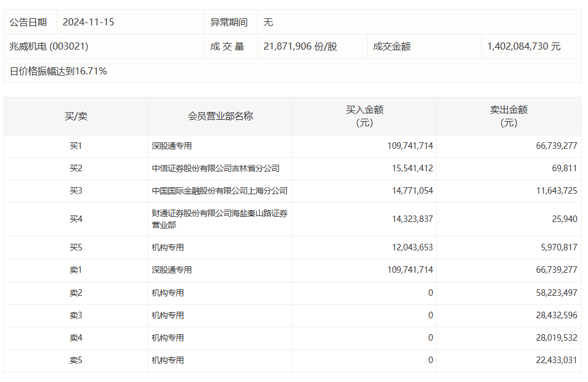Image resolution: width=588 pixels, height=382 pixels.
Task: Select sell amount 58,223,497
Action: pos(557,293)
